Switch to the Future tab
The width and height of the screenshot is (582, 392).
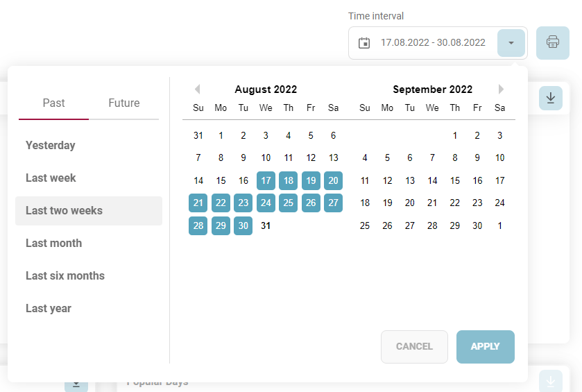tap(124, 103)
